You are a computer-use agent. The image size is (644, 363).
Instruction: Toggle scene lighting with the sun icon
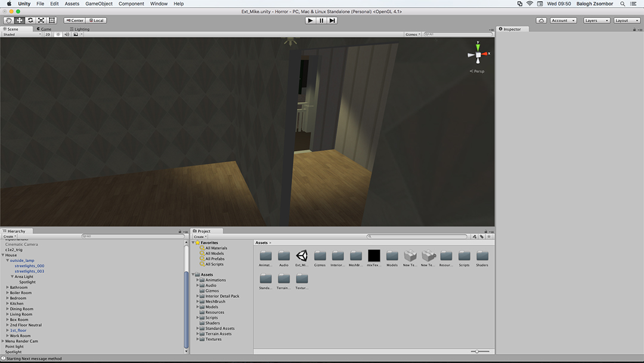(x=58, y=35)
